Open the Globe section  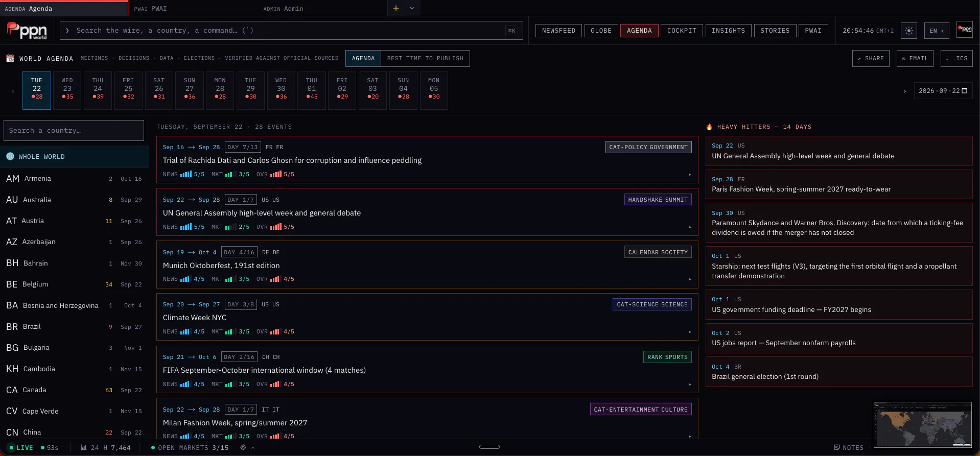(x=601, y=31)
